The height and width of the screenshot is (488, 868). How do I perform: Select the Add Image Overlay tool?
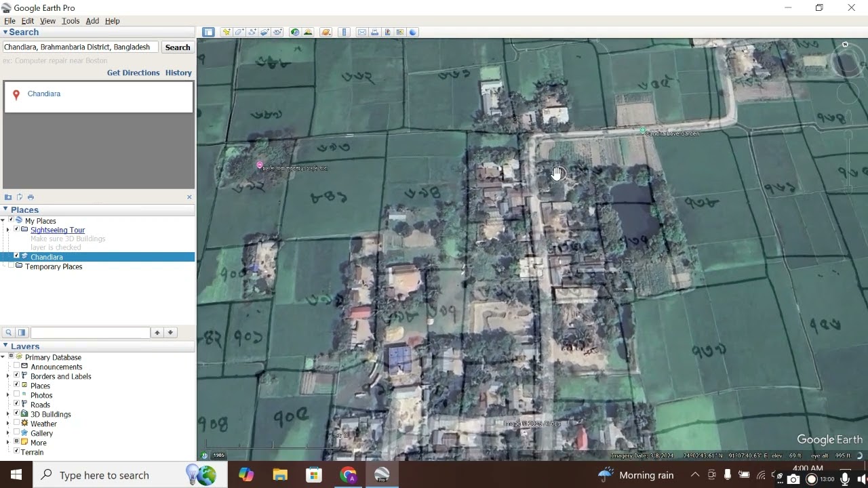pyautogui.click(x=264, y=32)
